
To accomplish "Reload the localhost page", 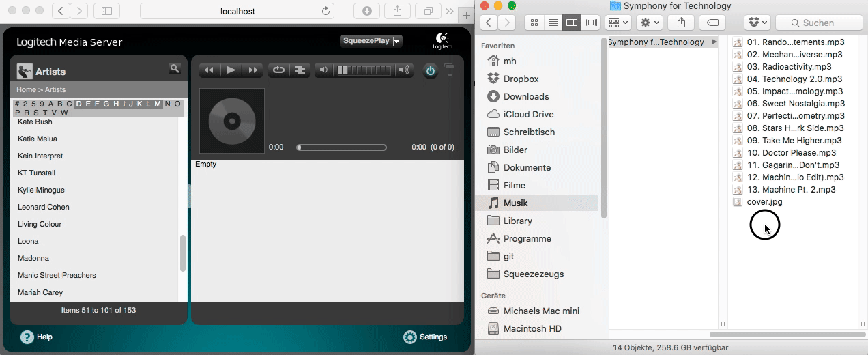I will coord(325,11).
